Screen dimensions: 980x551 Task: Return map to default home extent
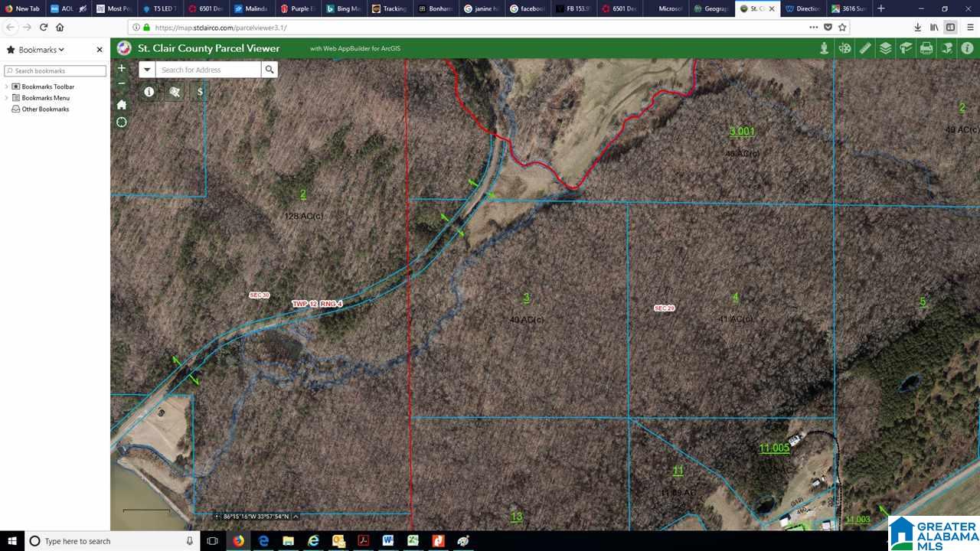pos(121,104)
